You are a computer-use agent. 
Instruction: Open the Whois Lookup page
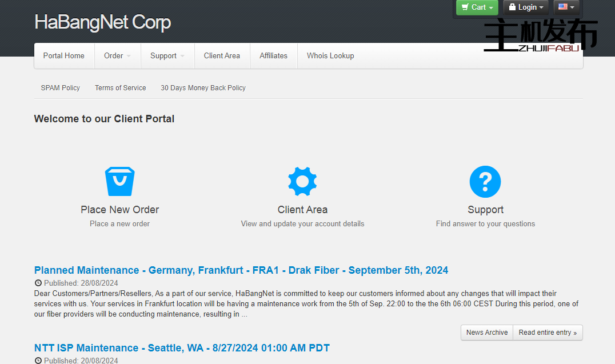pos(330,56)
